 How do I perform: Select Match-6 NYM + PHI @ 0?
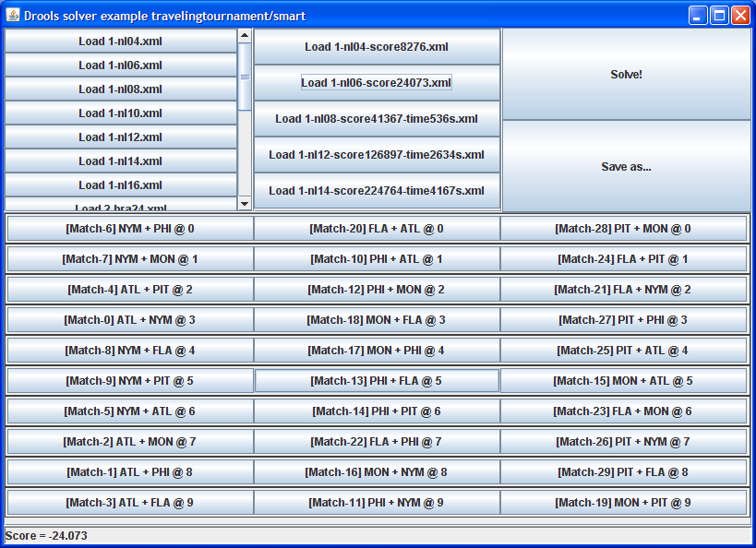130,229
